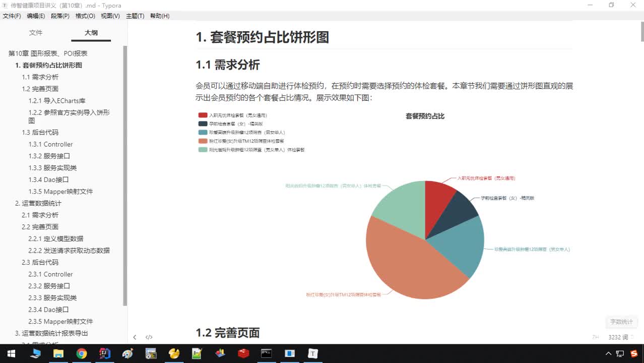Click the 字数统计 word count button
The height and width of the screenshot is (363, 644).
[621, 322]
